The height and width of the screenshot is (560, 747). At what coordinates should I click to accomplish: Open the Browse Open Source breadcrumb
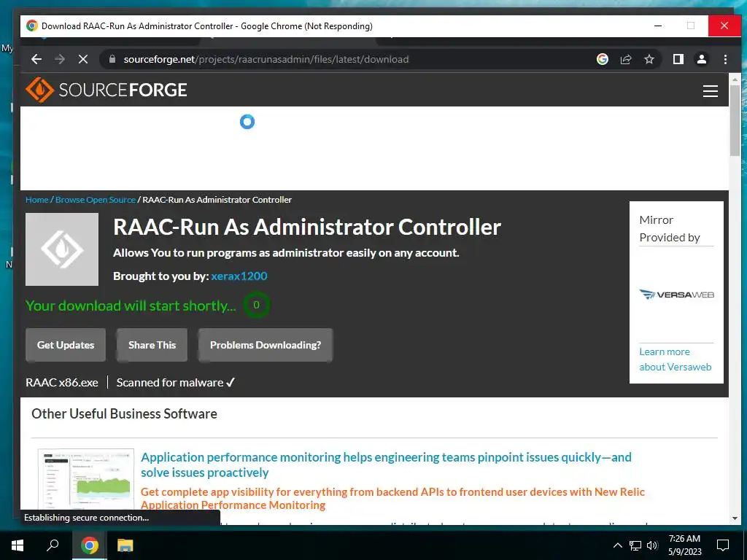(96, 200)
